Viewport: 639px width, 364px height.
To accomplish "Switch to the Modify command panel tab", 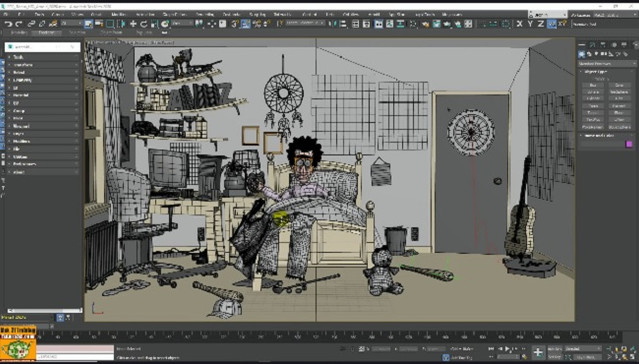I will point(592,45).
